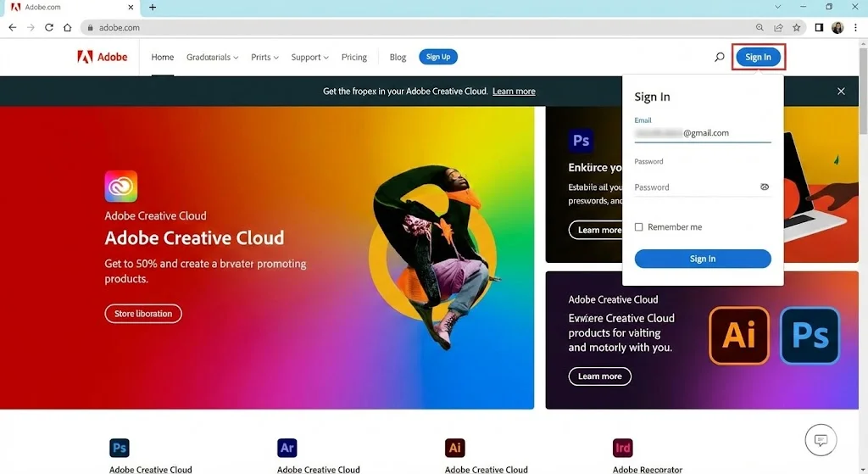This screenshot has width=868, height=474.
Task: Open the search magnifier icon
Action: click(720, 57)
